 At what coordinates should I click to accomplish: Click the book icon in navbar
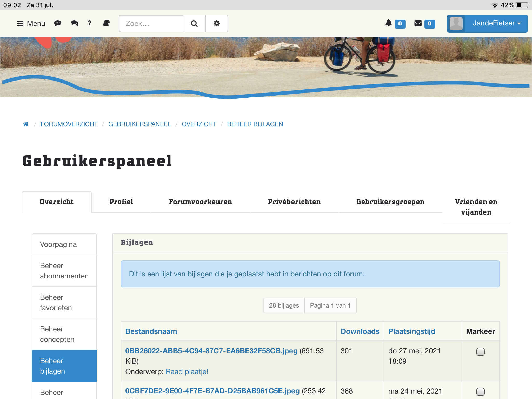[106, 23]
